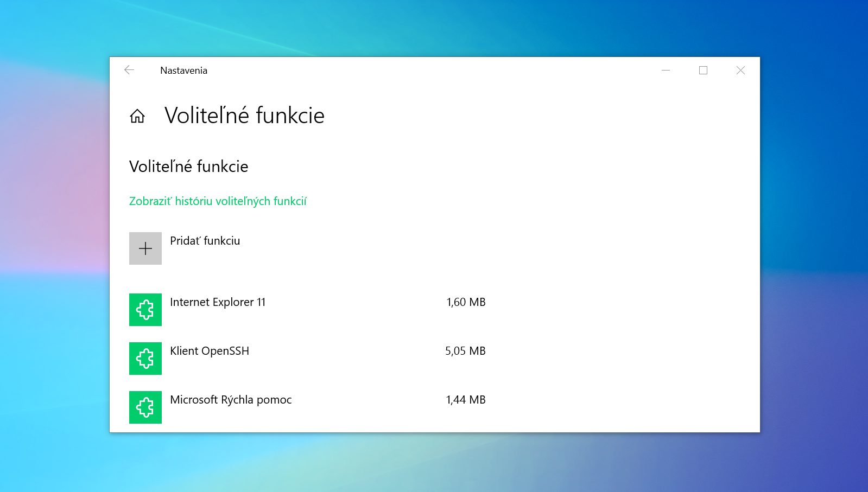The image size is (868, 492).
Task: Select the Klient OpenSSH puzzle icon
Action: coord(145,359)
